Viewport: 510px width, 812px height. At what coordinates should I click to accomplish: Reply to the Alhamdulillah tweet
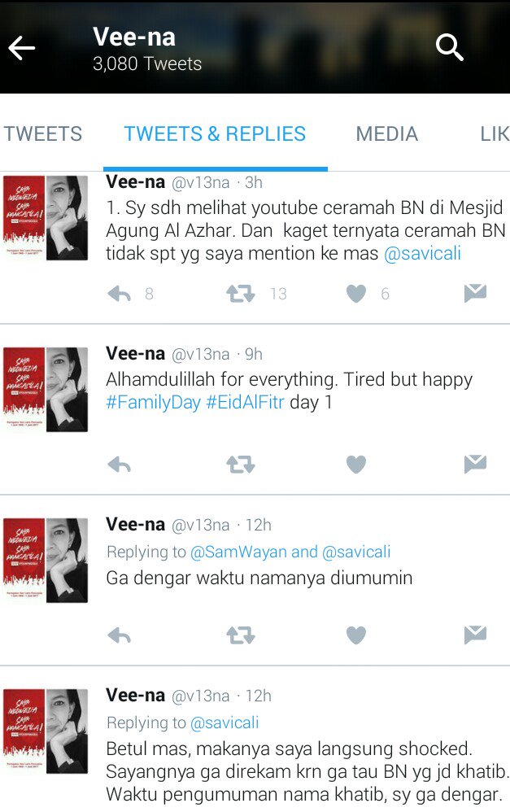click(119, 465)
